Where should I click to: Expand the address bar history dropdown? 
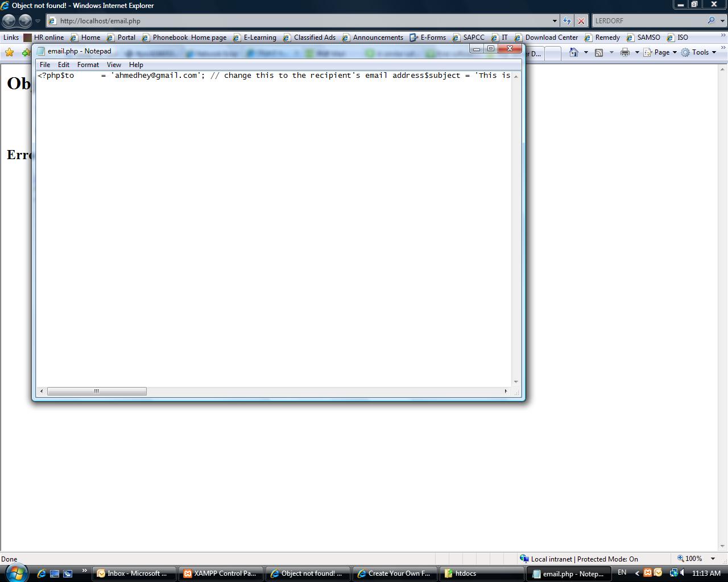point(555,21)
